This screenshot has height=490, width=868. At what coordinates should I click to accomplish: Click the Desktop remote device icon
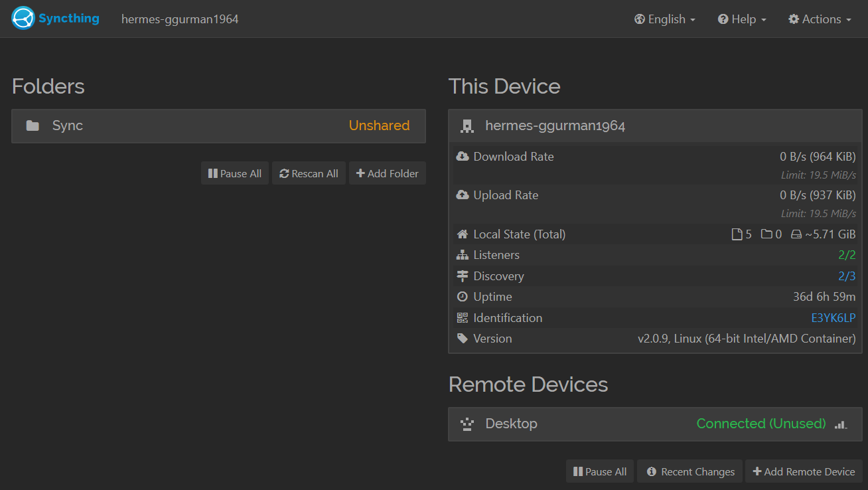coord(467,424)
